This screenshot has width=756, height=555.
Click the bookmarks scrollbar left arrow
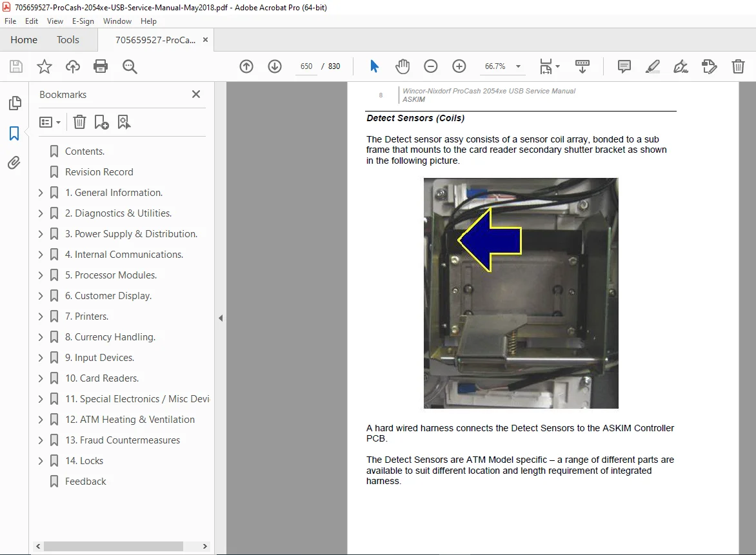click(38, 547)
